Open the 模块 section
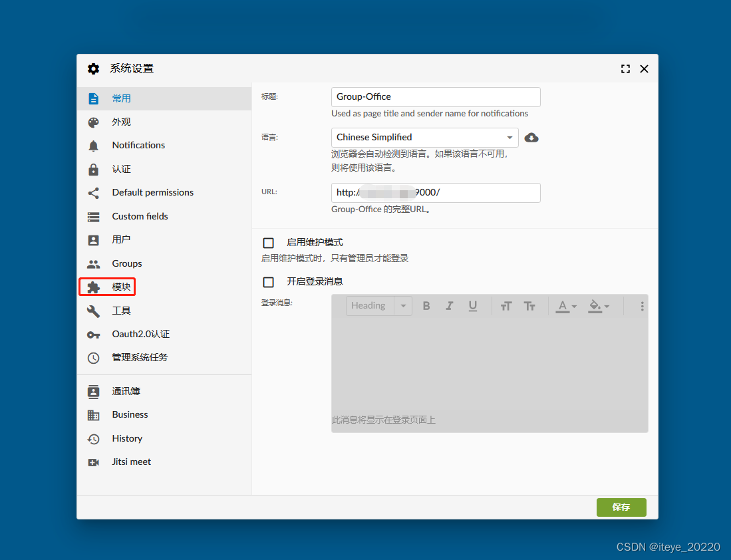Screen dimensions: 731x560 coord(164,287)
